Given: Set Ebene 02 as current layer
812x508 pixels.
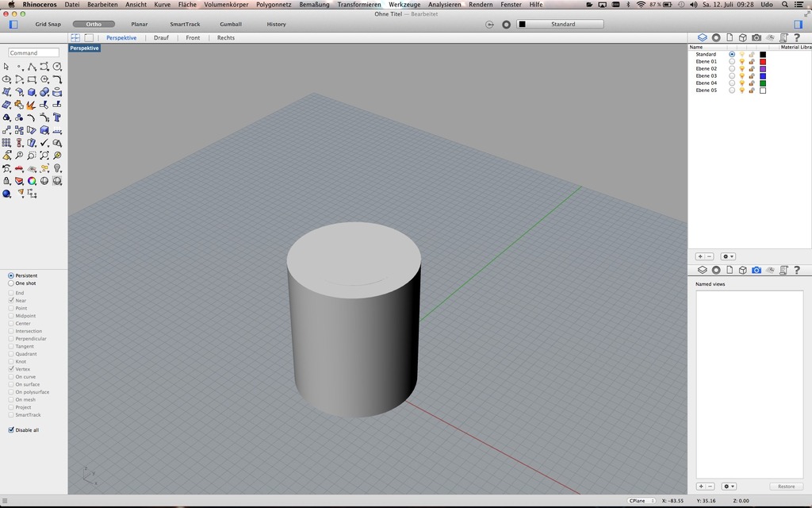Looking at the screenshot, I should point(732,69).
